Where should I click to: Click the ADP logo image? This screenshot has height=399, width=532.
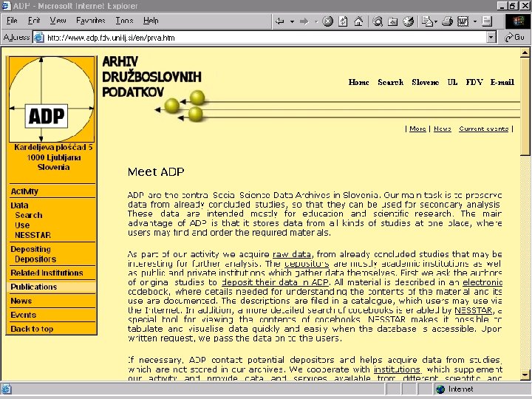pos(51,99)
